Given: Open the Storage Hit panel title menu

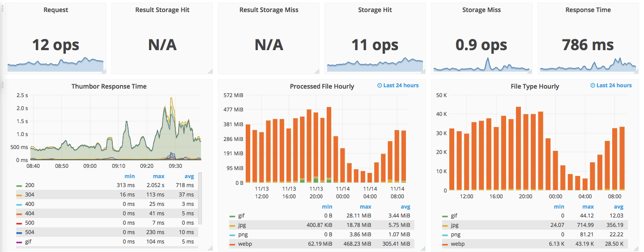Looking at the screenshot, I should (x=375, y=10).
